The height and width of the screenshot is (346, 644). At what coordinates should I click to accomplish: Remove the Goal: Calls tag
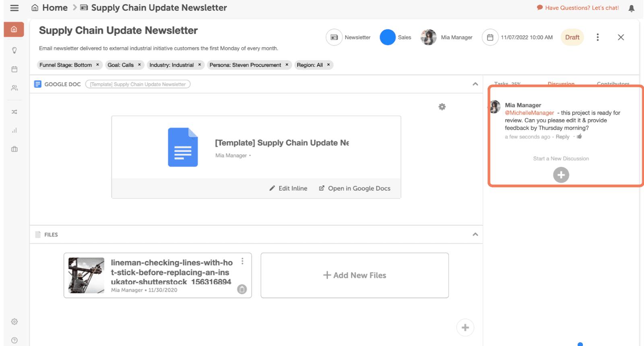click(x=139, y=64)
